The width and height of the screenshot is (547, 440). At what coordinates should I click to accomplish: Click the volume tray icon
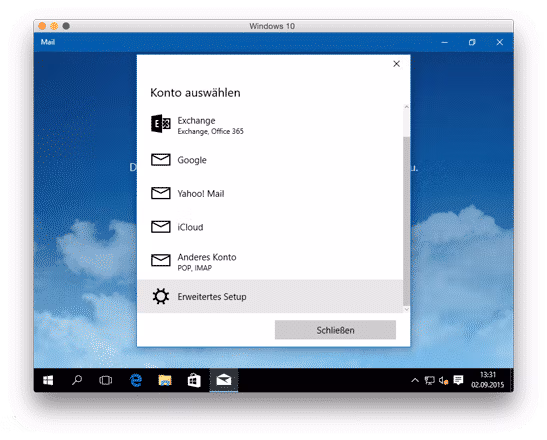443,380
